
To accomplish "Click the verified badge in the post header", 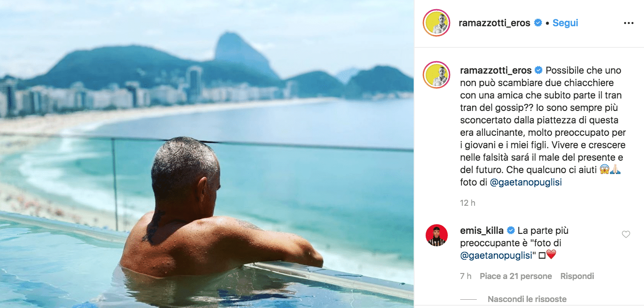I will [x=538, y=23].
